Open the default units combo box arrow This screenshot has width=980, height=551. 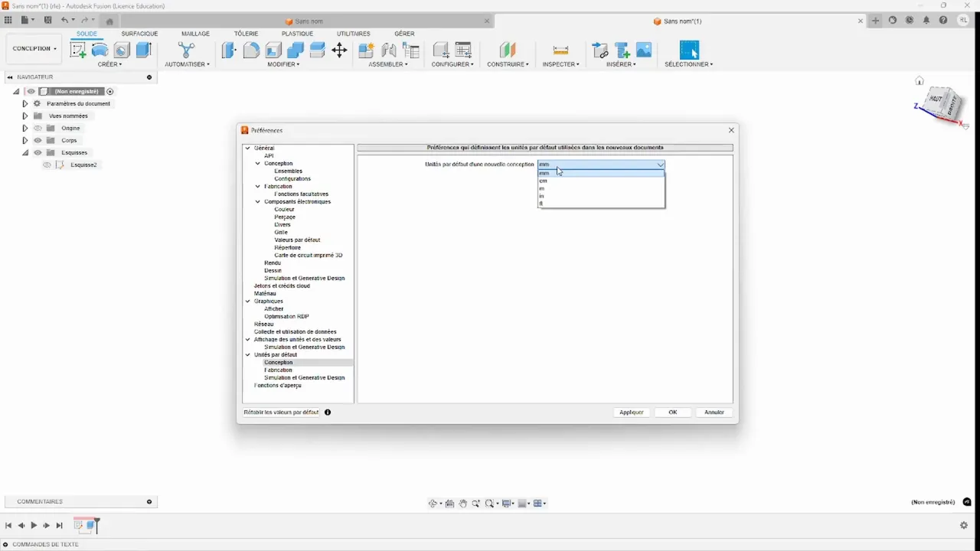[x=660, y=165]
